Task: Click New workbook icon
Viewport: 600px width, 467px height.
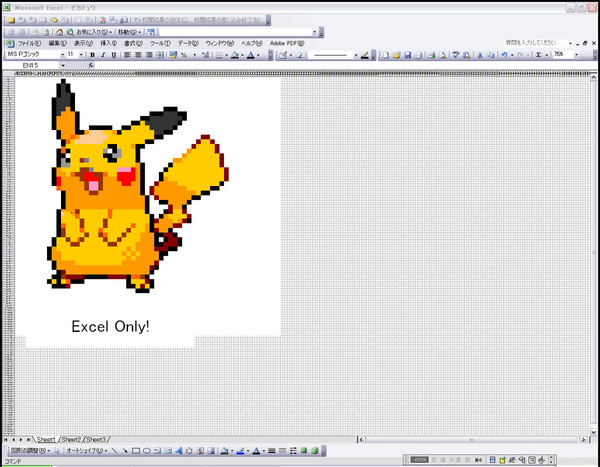Action: pos(386,55)
